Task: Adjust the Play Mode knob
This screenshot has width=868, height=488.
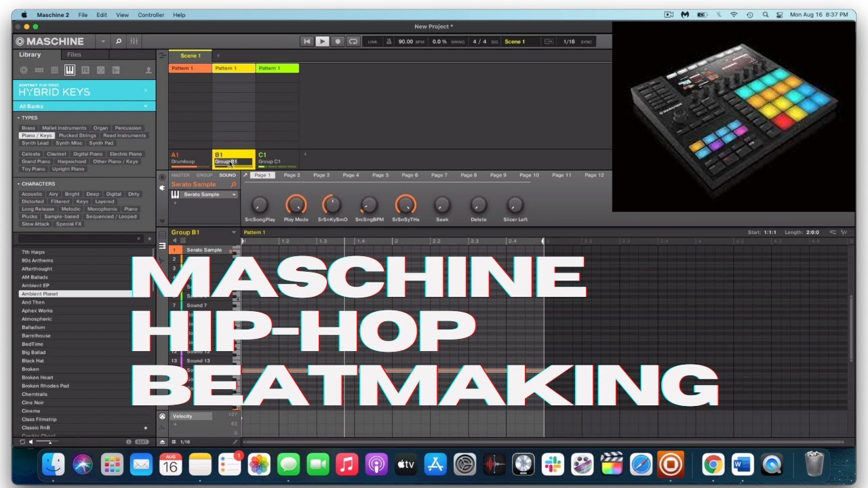Action: [296, 204]
